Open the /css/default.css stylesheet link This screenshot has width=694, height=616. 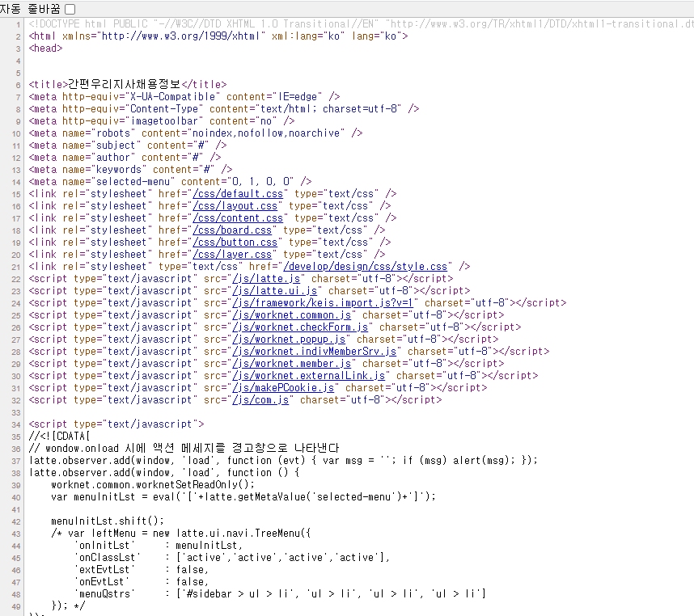click(238, 194)
